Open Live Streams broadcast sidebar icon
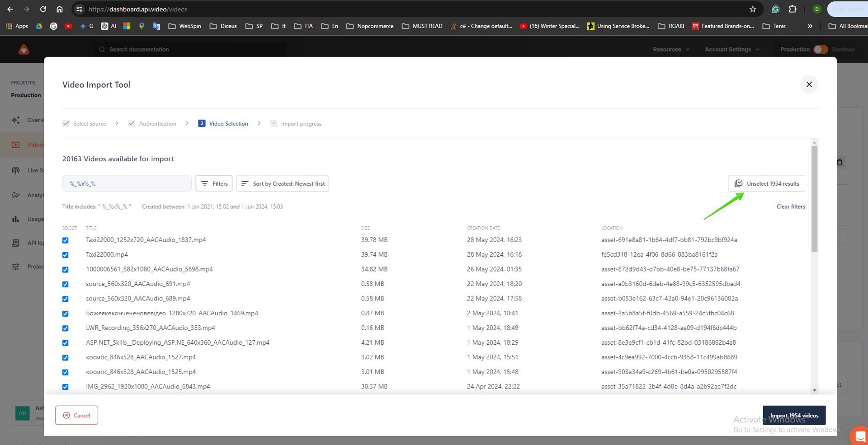 pos(16,170)
